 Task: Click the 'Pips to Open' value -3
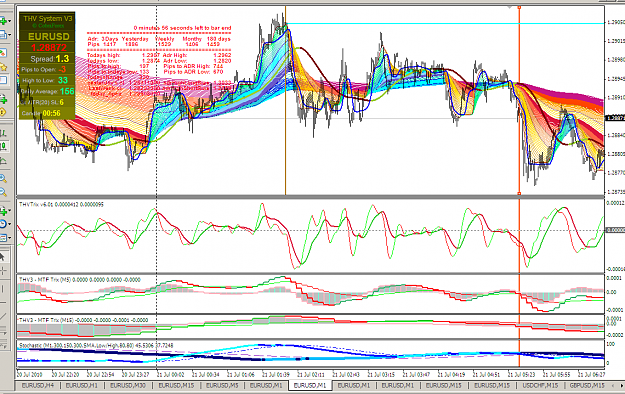pos(62,69)
